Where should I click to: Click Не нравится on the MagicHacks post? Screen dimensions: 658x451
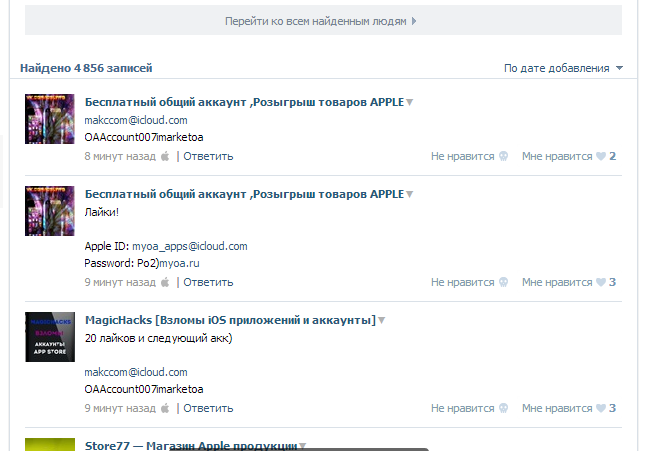[462, 408]
